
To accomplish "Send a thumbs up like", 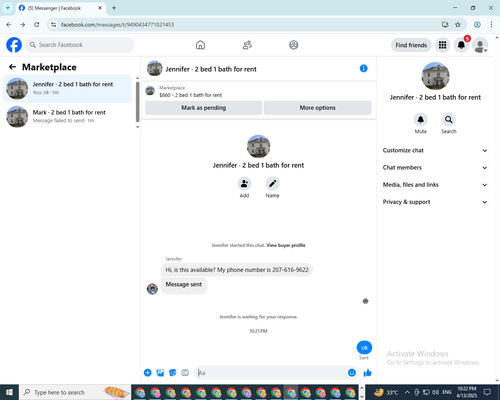I will point(367,373).
